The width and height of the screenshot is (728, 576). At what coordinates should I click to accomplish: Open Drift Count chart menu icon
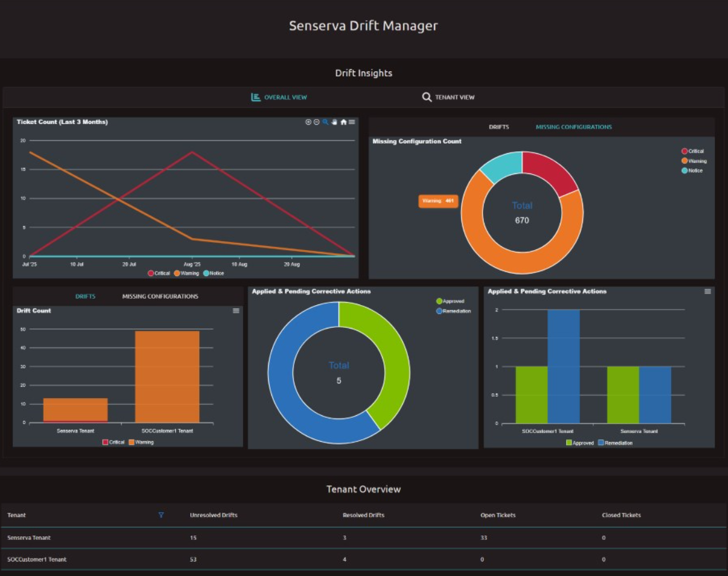[x=236, y=311]
